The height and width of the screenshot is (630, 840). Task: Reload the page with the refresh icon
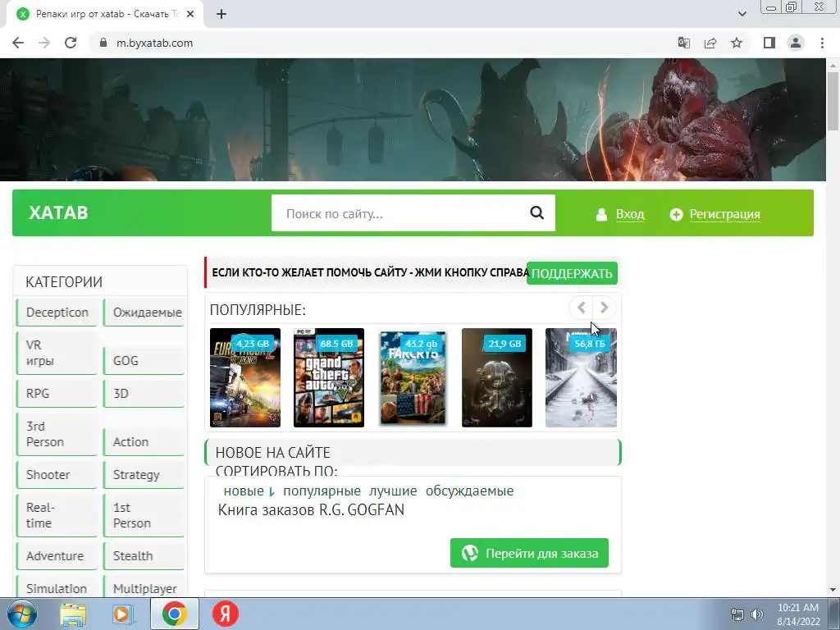[71, 43]
